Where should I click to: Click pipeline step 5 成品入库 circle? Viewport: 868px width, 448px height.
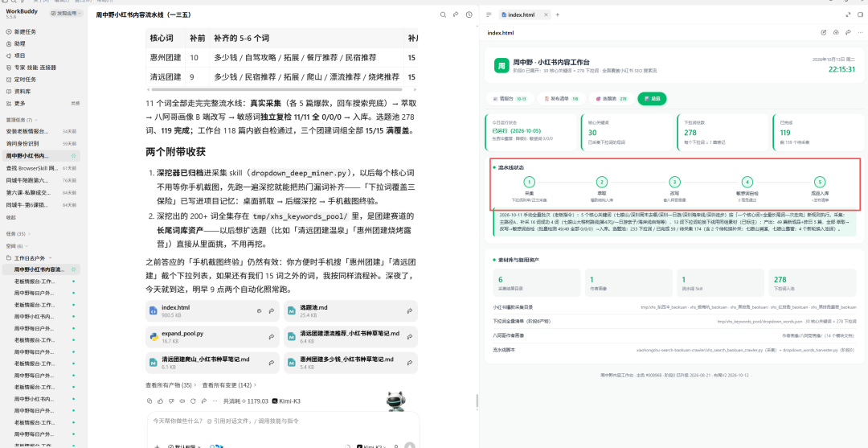pyautogui.click(x=820, y=182)
